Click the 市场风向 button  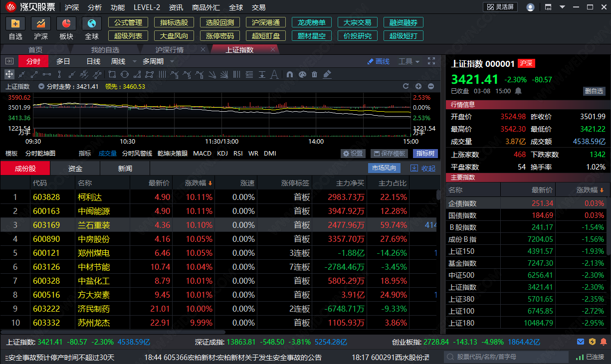tap(384, 169)
